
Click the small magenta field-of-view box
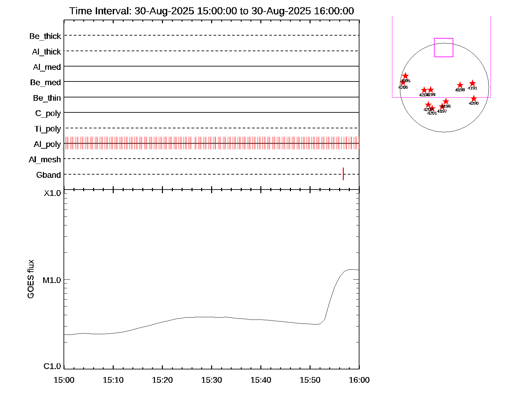coord(444,48)
